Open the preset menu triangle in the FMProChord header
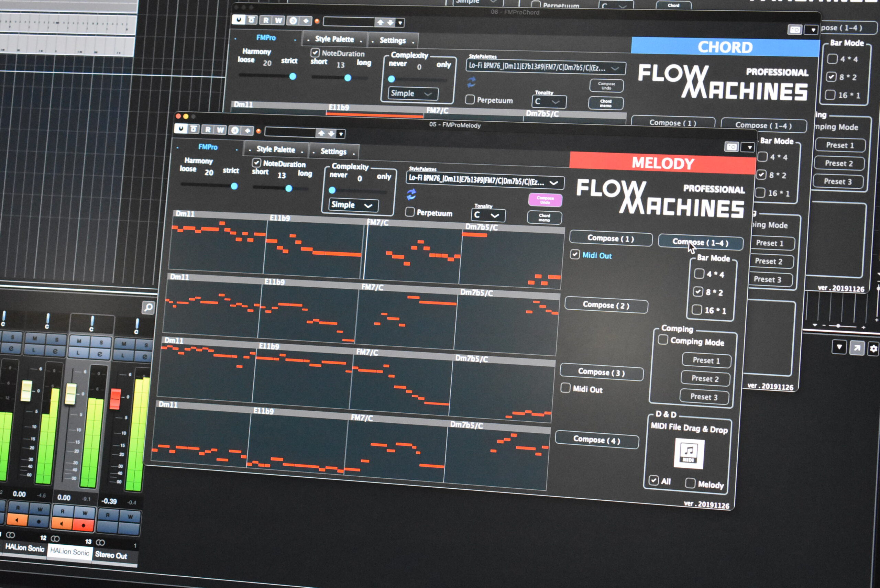 tap(400, 23)
